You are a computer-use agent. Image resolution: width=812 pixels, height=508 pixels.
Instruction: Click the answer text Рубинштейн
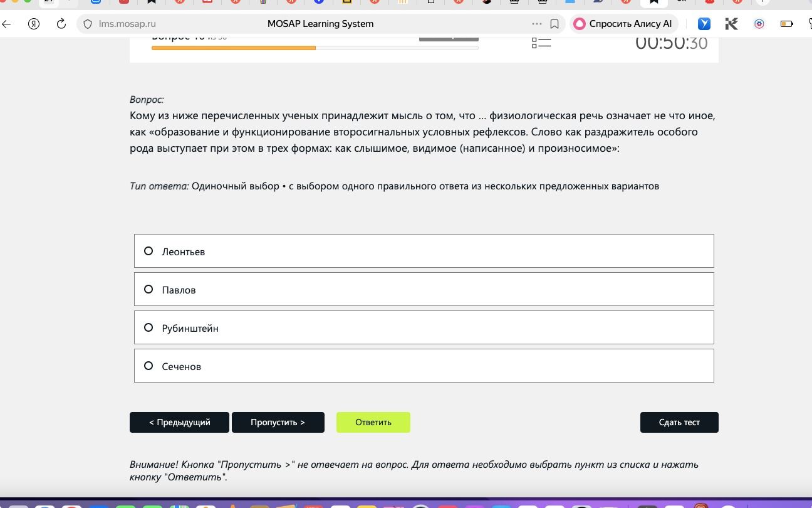(x=190, y=328)
